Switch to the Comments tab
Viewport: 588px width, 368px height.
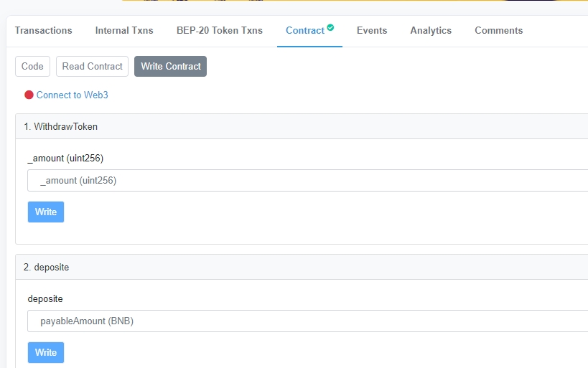click(x=498, y=31)
